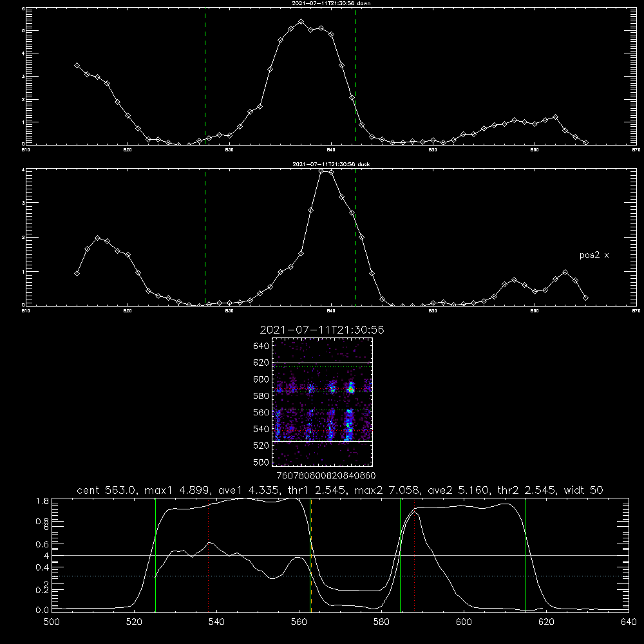Click the highest diamond point in dawn plot
The image size is (644, 644).
click(x=301, y=22)
